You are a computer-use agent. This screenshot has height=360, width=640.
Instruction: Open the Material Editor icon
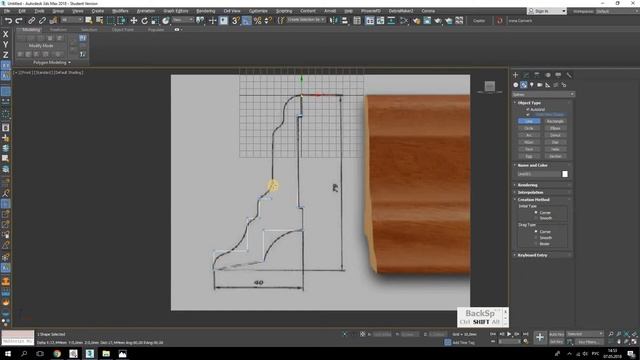(416, 20)
